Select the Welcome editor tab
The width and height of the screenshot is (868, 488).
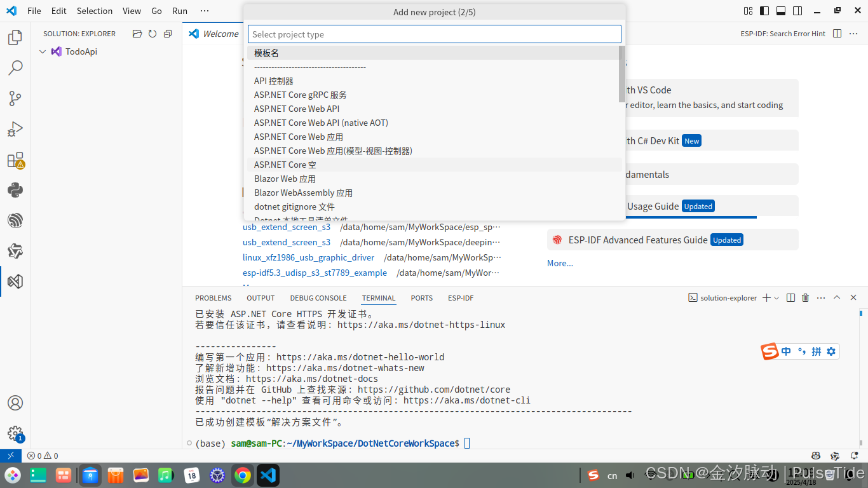pyautogui.click(x=214, y=34)
